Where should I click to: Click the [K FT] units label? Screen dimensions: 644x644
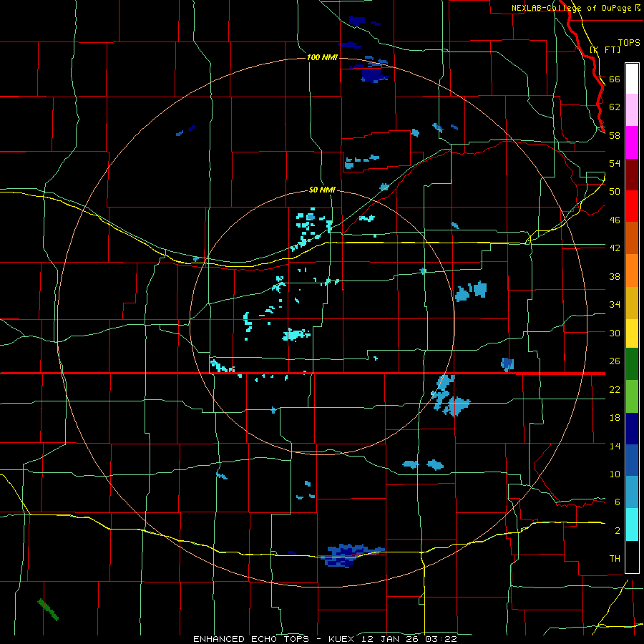605,49
